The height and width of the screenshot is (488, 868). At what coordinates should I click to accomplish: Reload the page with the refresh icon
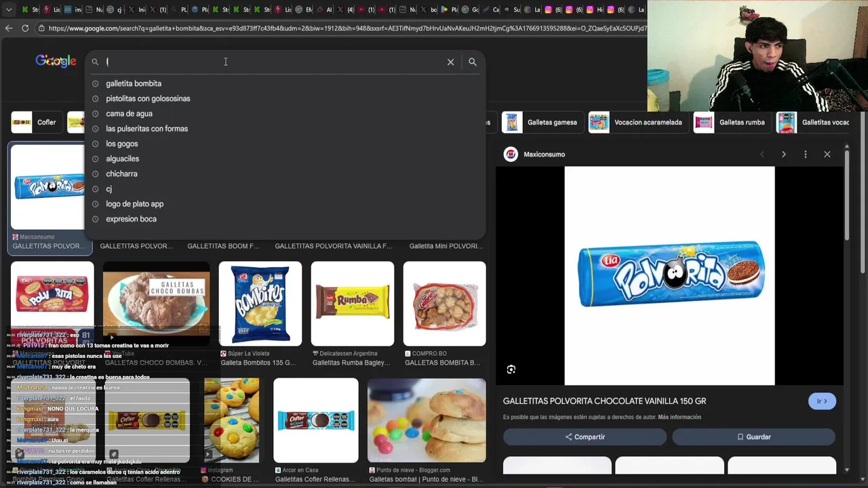25,28
